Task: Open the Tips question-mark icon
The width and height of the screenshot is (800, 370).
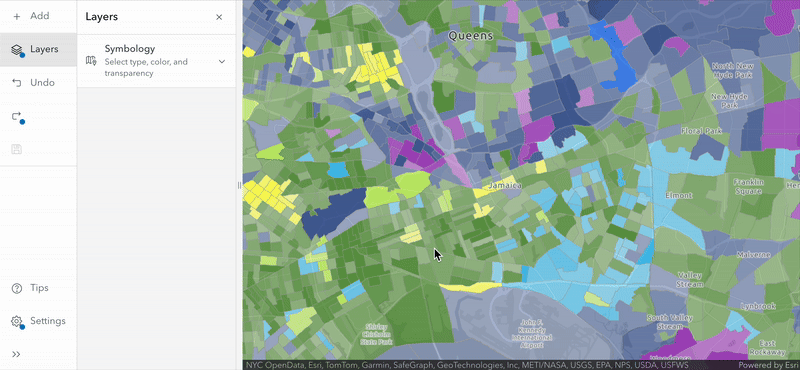Action: pyautogui.click(x=16, y=288)
